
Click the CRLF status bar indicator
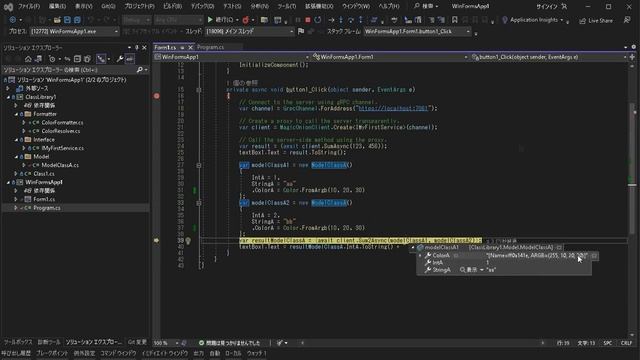pyautogui.click(x=626, y=343)
